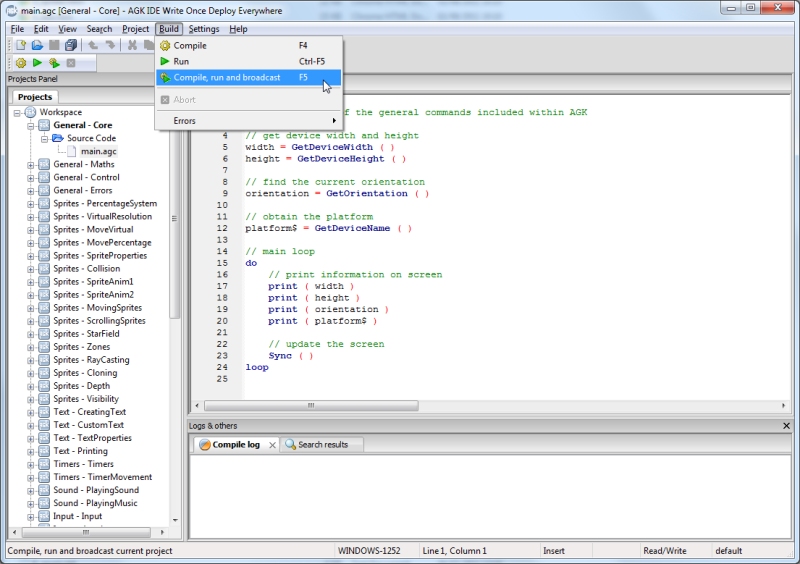Select Timers - TimerMovement project
Viewport: 800px width, 564px height.
[103, 477]
